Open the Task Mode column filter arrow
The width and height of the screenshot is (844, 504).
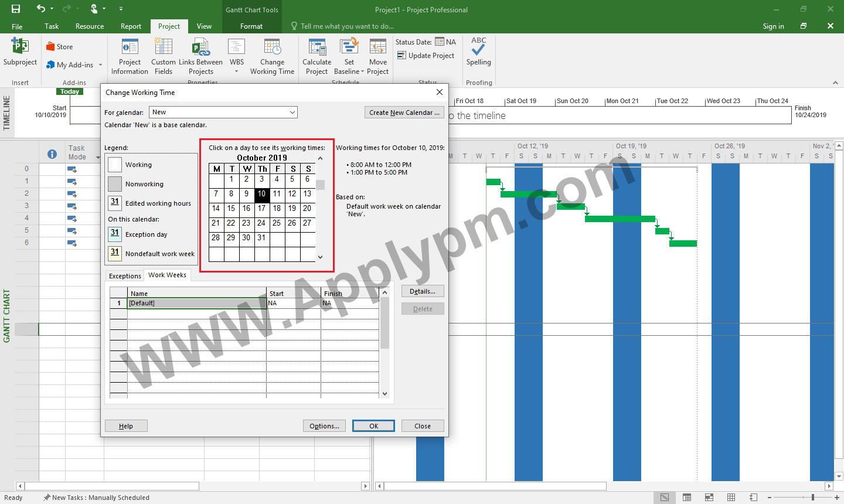click(x=98, y=157)
